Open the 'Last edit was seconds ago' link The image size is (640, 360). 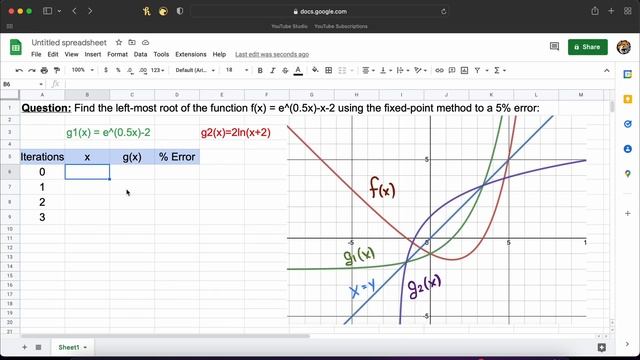272,54
